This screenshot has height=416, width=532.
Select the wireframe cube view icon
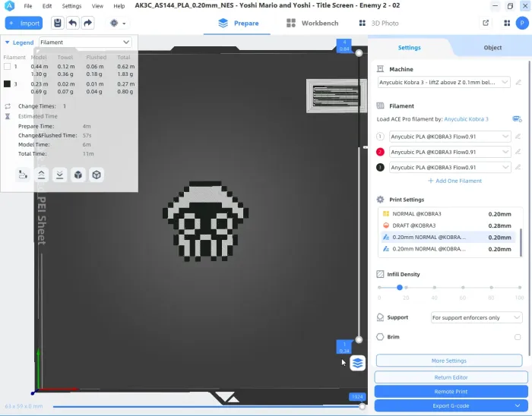(x=97, y=175)
